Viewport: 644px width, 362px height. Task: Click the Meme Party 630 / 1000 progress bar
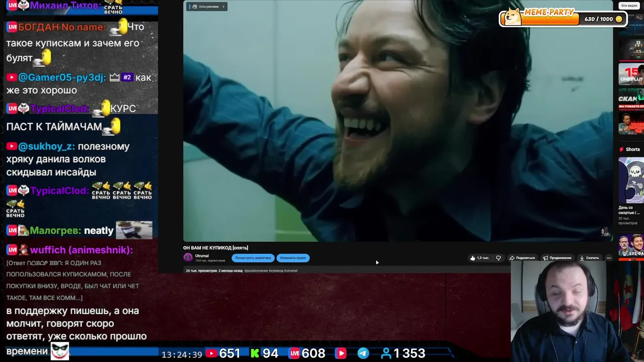[x=562, y=19]
